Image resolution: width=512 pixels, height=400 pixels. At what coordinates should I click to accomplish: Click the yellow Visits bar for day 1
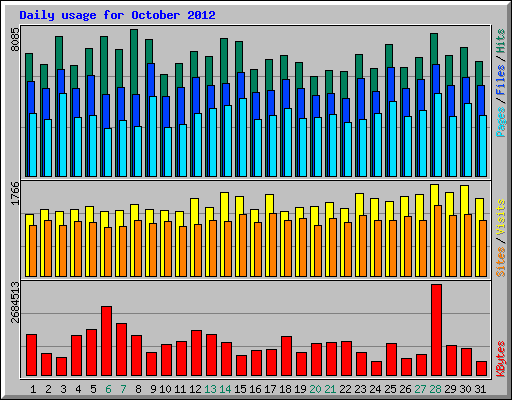pos(29,220)
